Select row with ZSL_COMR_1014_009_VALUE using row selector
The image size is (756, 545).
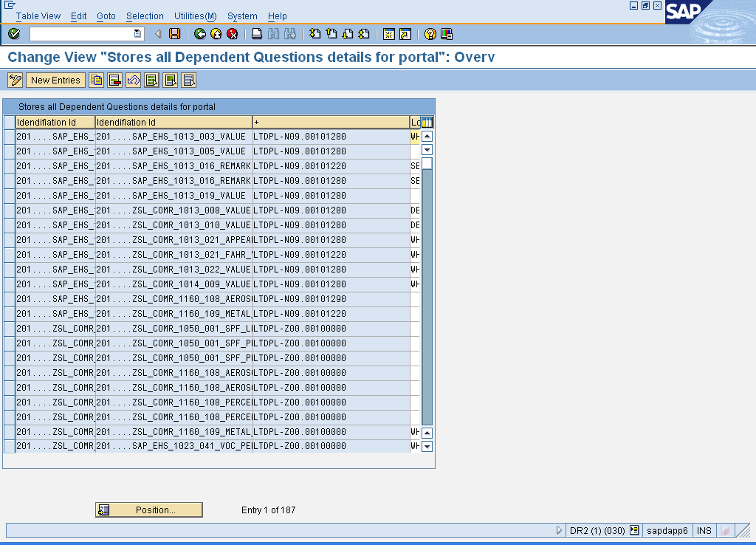9,284
